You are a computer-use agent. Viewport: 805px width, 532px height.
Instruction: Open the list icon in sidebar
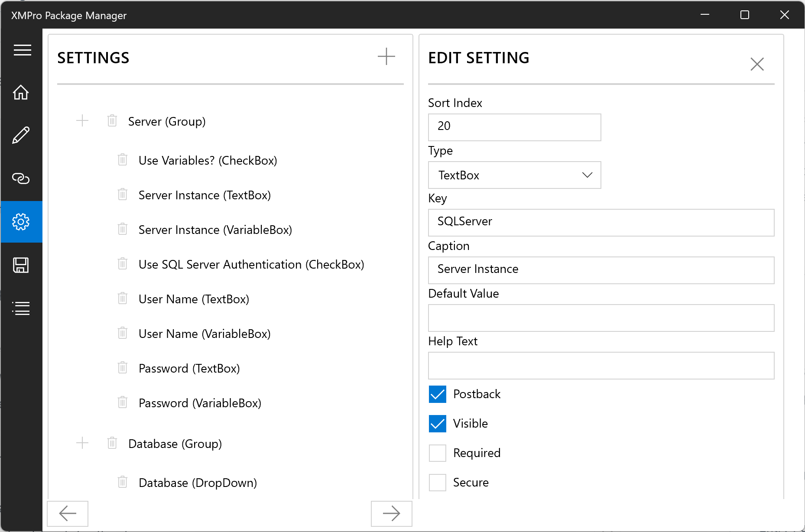pyautogui.click(x=21, y=308)
